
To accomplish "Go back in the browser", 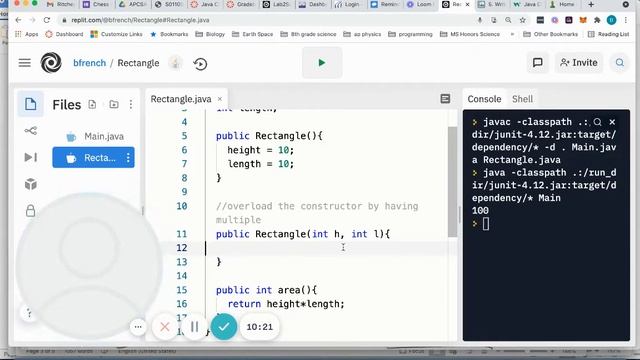I will pos(18,20).
